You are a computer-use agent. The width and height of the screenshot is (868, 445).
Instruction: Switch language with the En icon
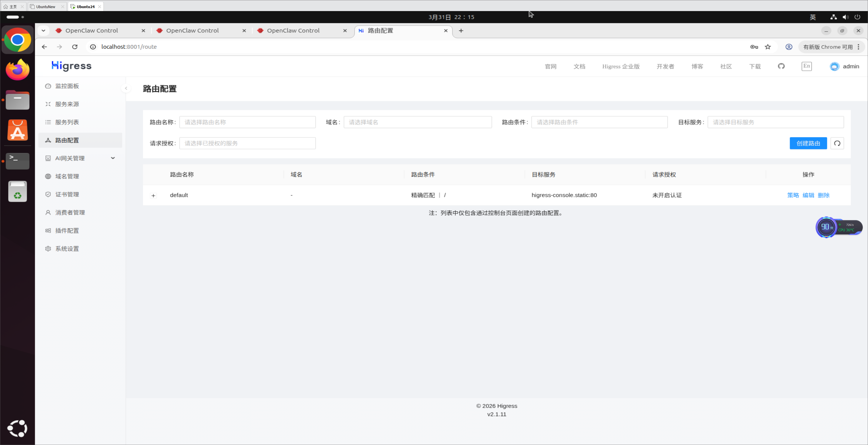coord(806,66)
